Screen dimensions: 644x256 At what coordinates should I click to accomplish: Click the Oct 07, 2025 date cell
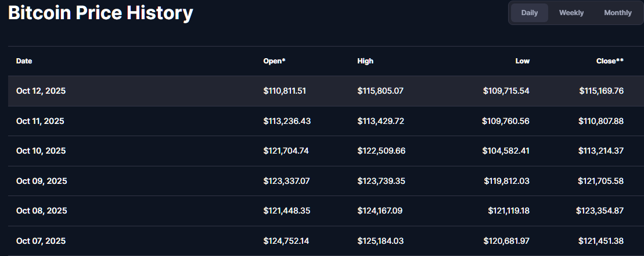(x=41, y=241)
